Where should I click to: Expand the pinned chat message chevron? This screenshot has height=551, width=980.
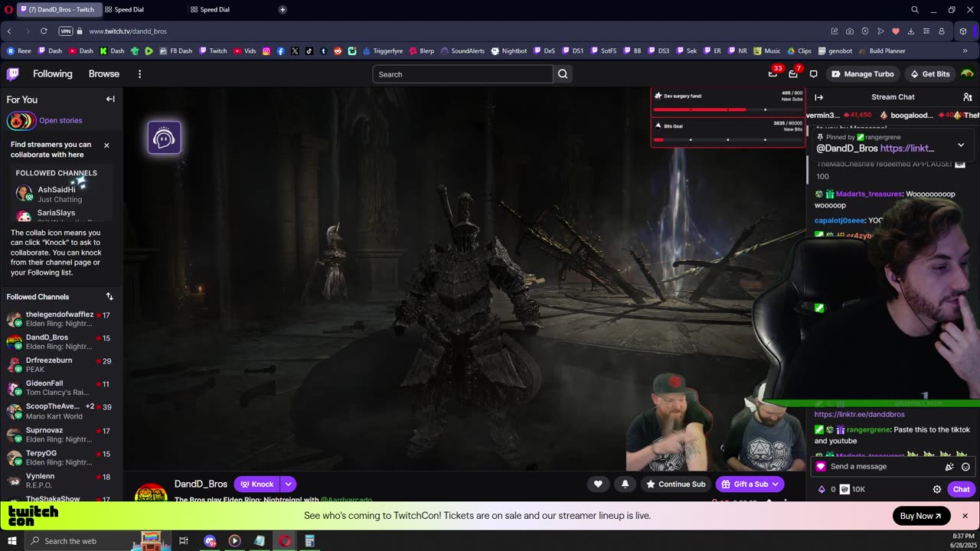click(961, 145)
